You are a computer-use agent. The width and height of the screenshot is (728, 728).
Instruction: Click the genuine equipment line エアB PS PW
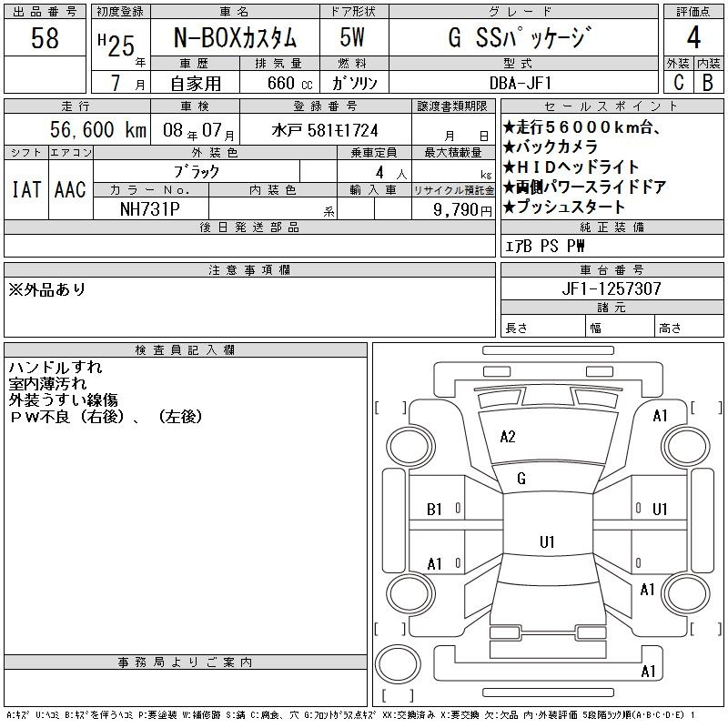pos(544,246)
